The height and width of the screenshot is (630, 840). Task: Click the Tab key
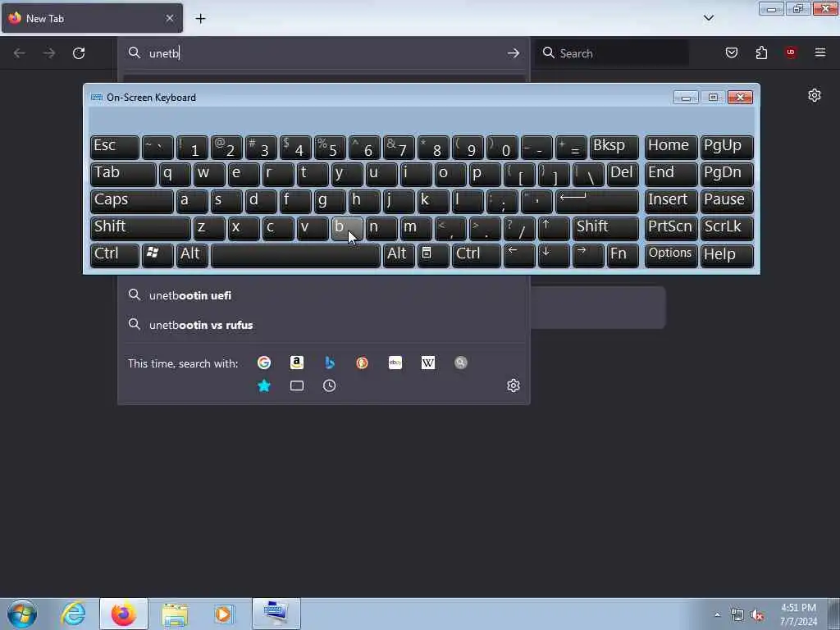pyautogui.click(x=123, y=174)
